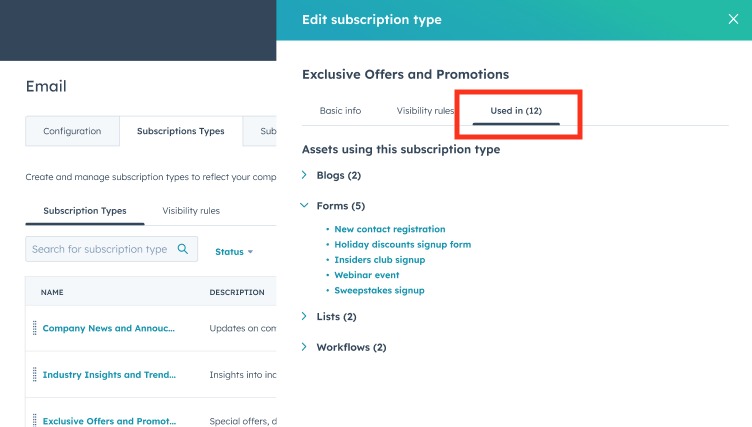The image size is (752, 427).
Task: Open Company News and Announcements subscription
Action: click(108, 328)
